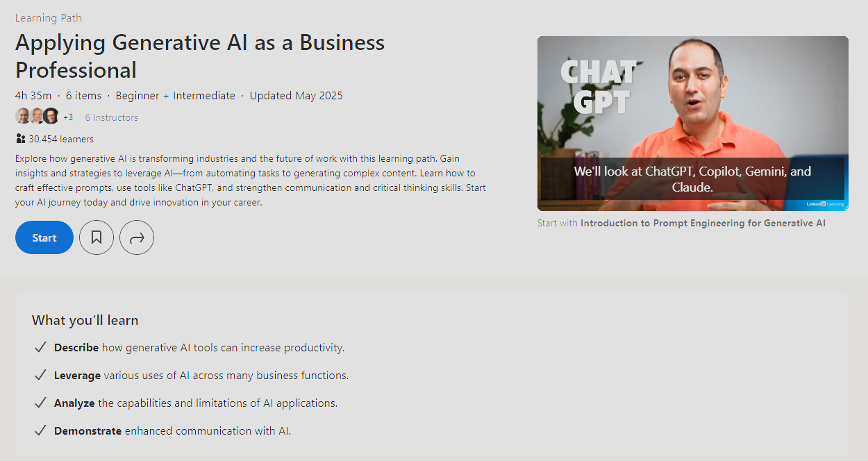Click the Leverage various uses of AI line
The width and height of the screenshot is (868, 461).
click(x=201, y=375)
